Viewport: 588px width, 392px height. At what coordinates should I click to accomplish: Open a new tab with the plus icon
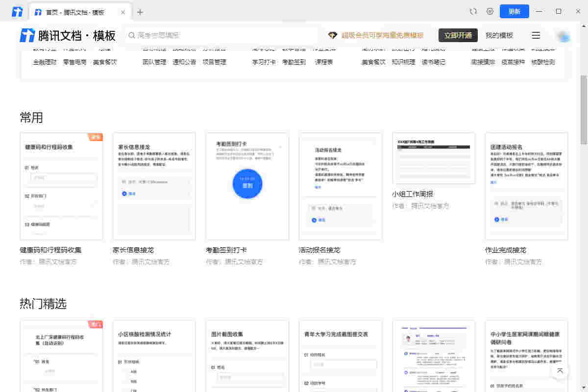[x=141, y=11]
